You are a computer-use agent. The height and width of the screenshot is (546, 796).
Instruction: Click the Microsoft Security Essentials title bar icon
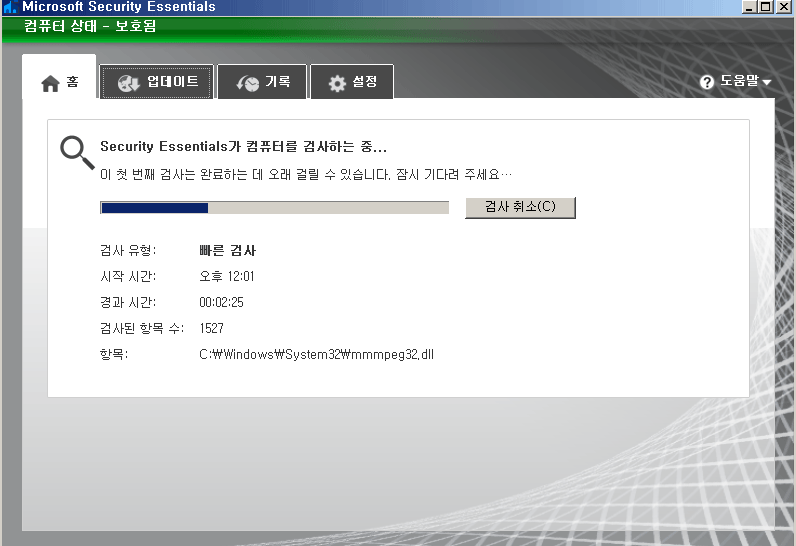(x=9, y=7)
